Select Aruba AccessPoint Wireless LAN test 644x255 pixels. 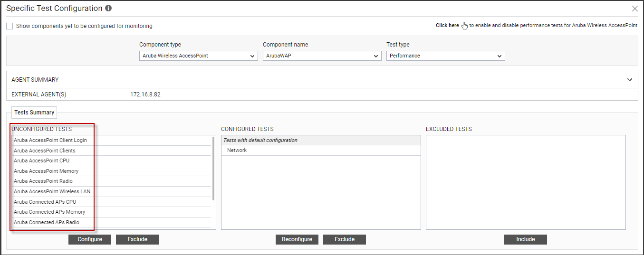pyautogui.click(x=112, y=191)
